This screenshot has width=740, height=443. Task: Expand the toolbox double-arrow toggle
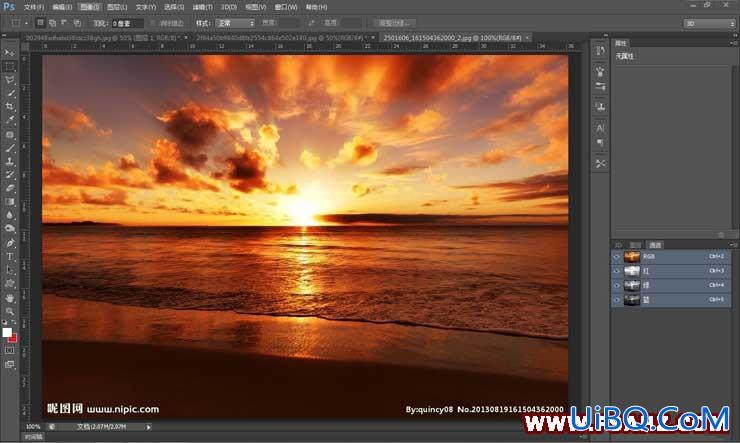click(4, 35)
